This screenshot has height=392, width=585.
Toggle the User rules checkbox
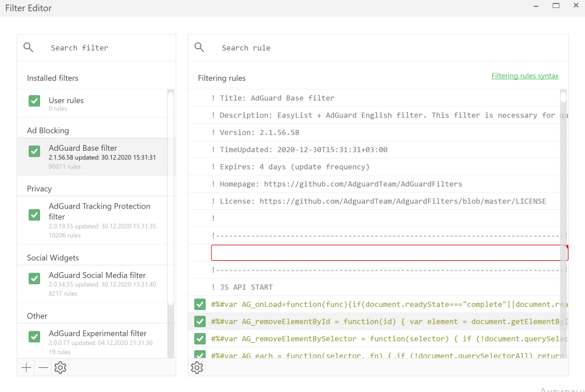click(x=34, y=101)
